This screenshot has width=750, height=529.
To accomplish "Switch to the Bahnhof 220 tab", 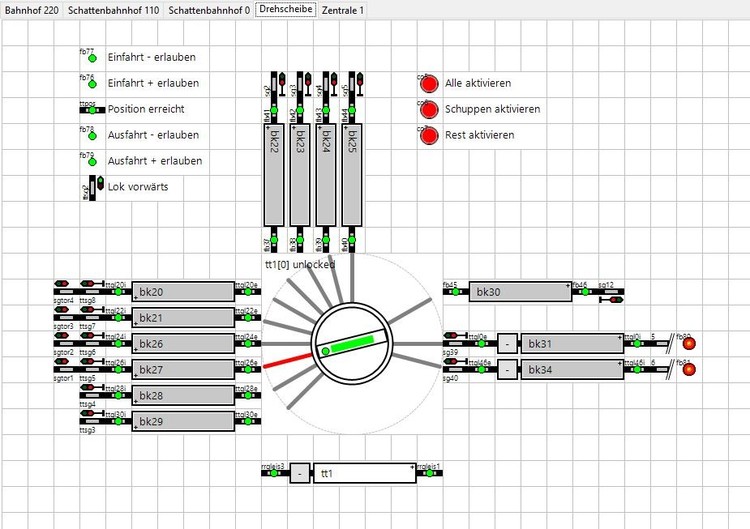I will point(32,10).
